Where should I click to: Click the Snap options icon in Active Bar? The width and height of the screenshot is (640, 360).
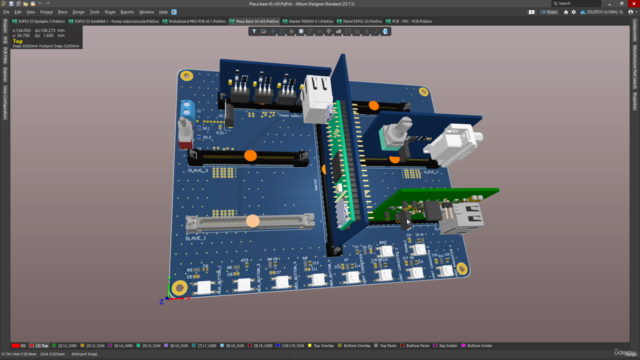pyautogui.click(x=263, y=31)
